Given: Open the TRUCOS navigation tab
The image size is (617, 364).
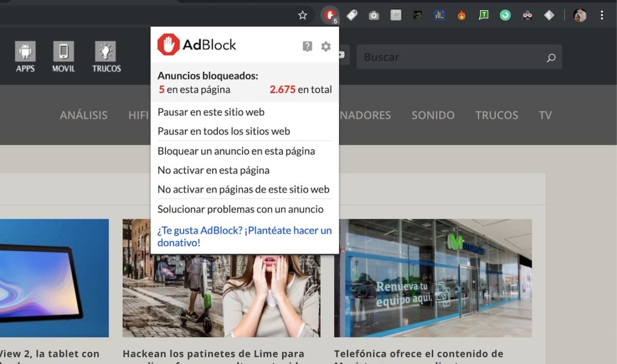Looking at the screenshot, I should pyautogui.click(x=496, y=115).
